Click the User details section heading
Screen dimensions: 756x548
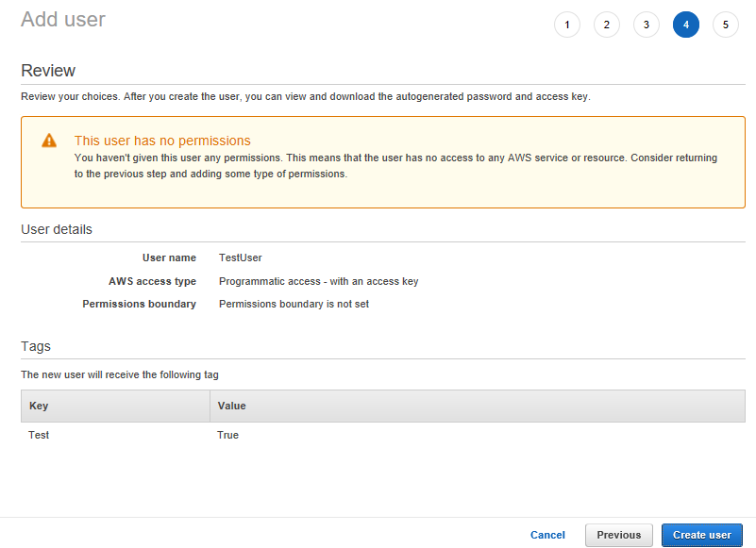[x=57, y=229]
